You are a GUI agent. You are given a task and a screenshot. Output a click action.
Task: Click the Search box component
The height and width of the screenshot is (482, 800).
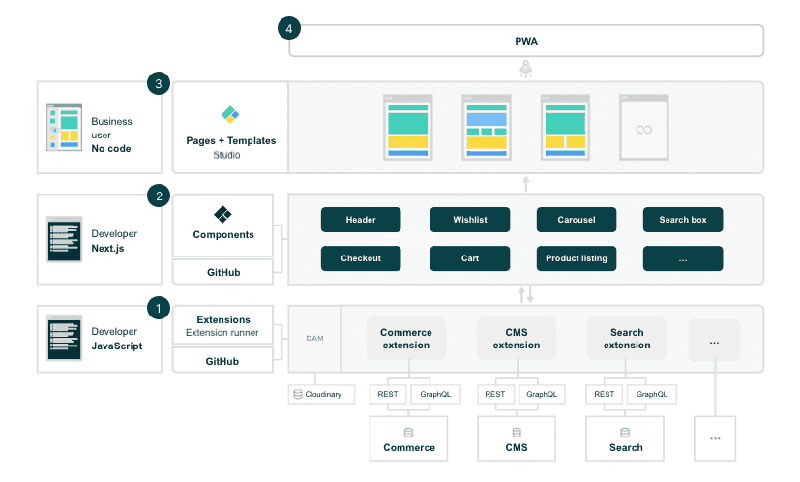683,219
